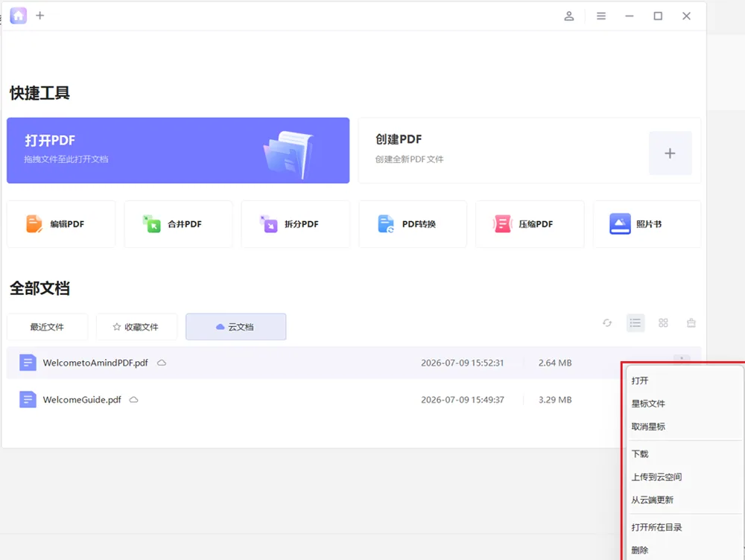Click the trash bin icon above the list
This screenshot has width=745, height=560.
coord(691,323)
